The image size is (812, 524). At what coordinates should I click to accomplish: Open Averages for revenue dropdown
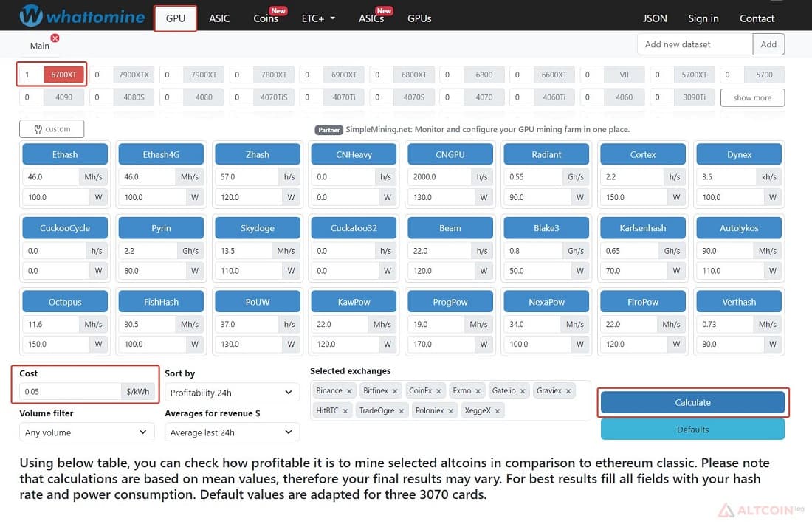tap(232, 432)
